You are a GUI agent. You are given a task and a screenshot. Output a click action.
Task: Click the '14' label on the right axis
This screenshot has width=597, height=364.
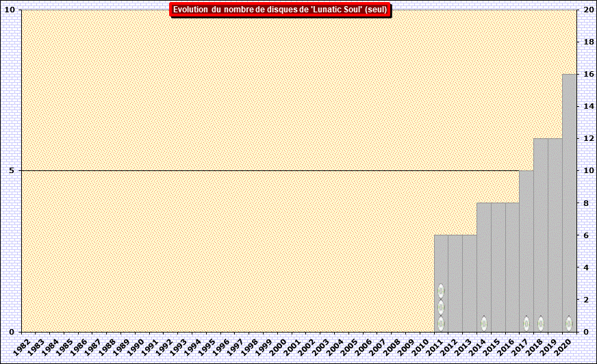[589, 106]
